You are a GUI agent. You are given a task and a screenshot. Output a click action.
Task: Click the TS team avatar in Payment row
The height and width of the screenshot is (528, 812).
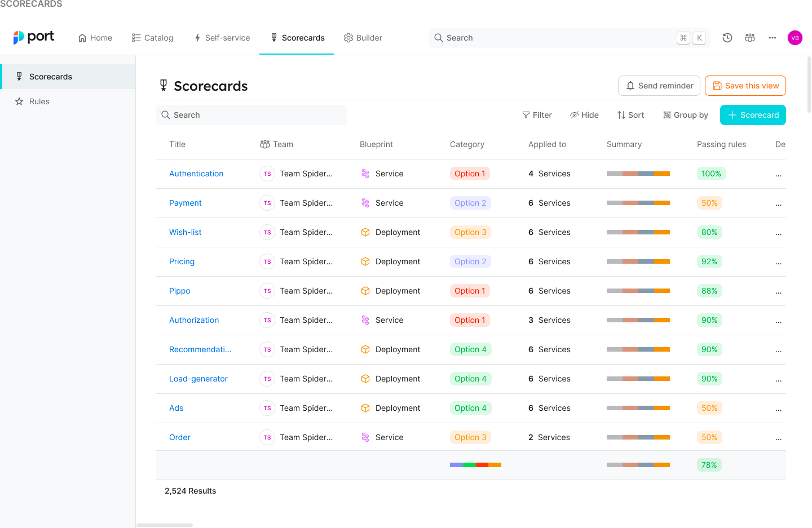[x=267, y=203]
